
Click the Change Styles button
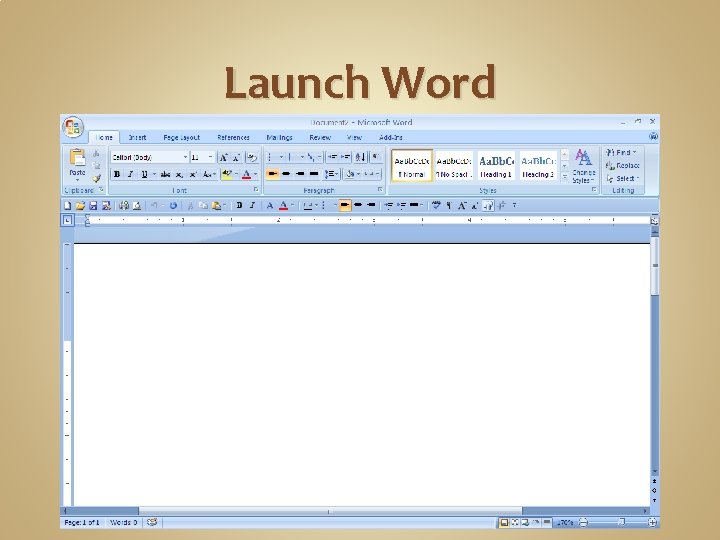coord(584,166)
